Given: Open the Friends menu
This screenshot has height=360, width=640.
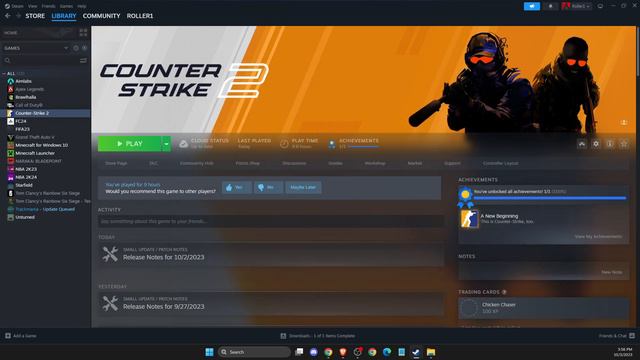Looking at the screenshot, I should coord(49,6).
